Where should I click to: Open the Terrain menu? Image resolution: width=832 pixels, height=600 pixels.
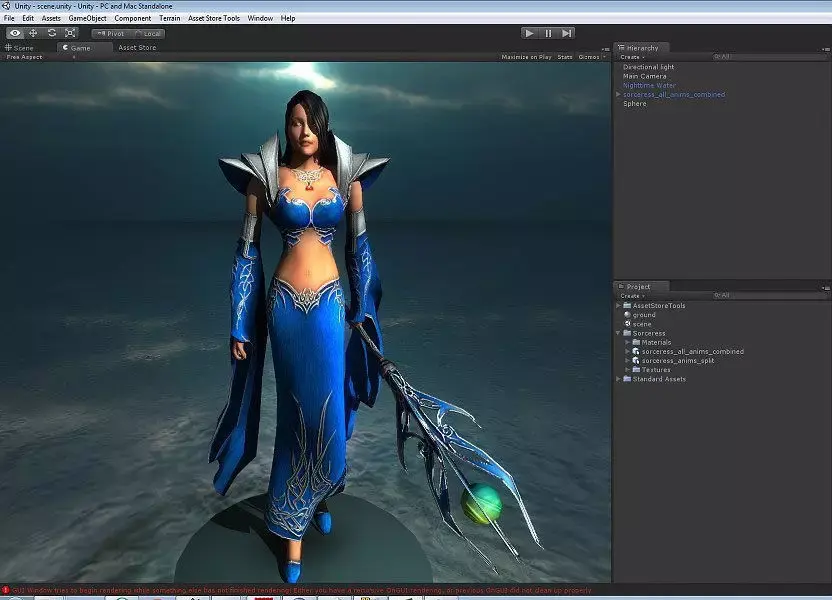(170, 18)
